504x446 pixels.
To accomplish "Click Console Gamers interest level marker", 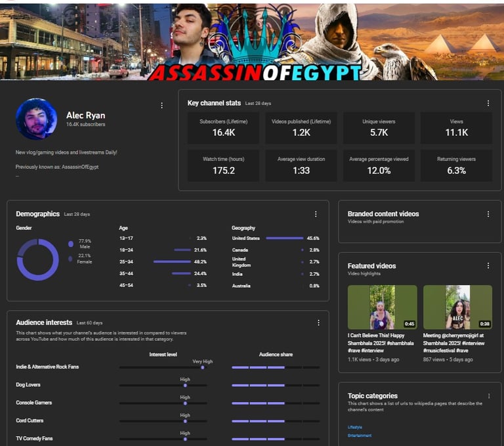I will (185, 403).
